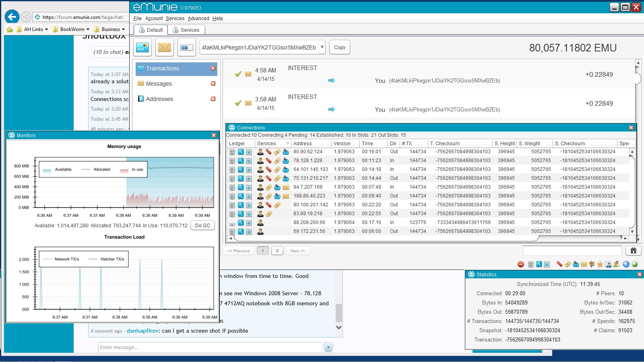Screen dimensions: 644x362
Task: Switch to the Default tab
Action: (x=151, y=30)
